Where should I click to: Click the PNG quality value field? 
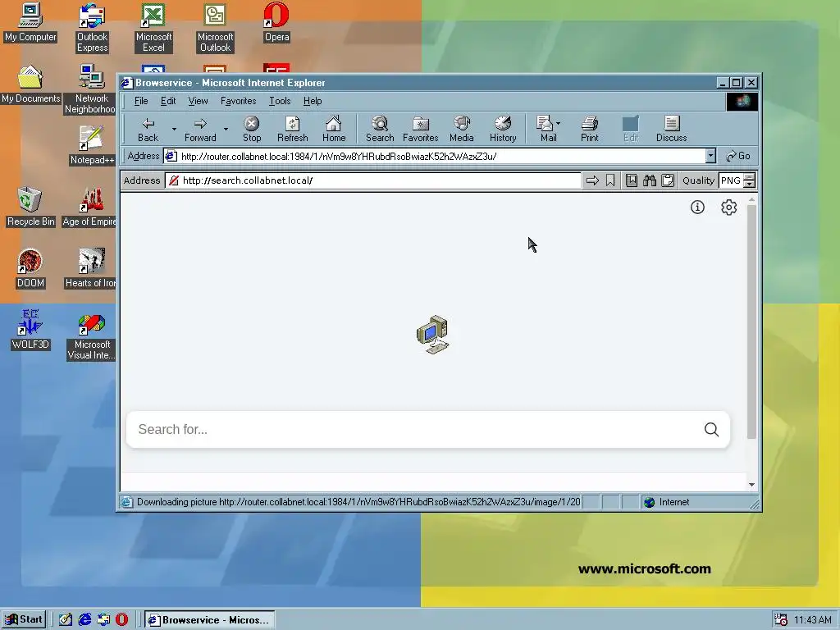[731, 180]
